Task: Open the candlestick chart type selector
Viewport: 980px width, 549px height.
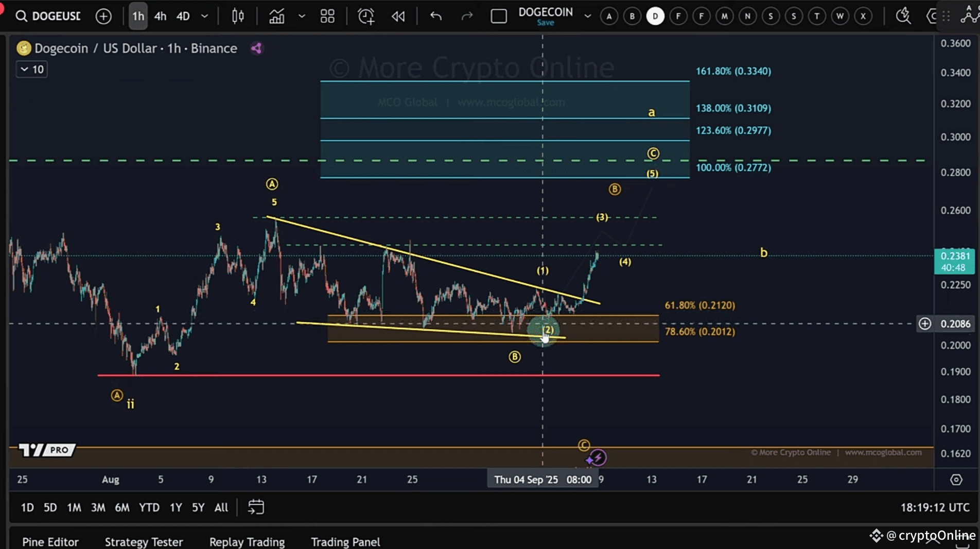Action: [238, 16]
